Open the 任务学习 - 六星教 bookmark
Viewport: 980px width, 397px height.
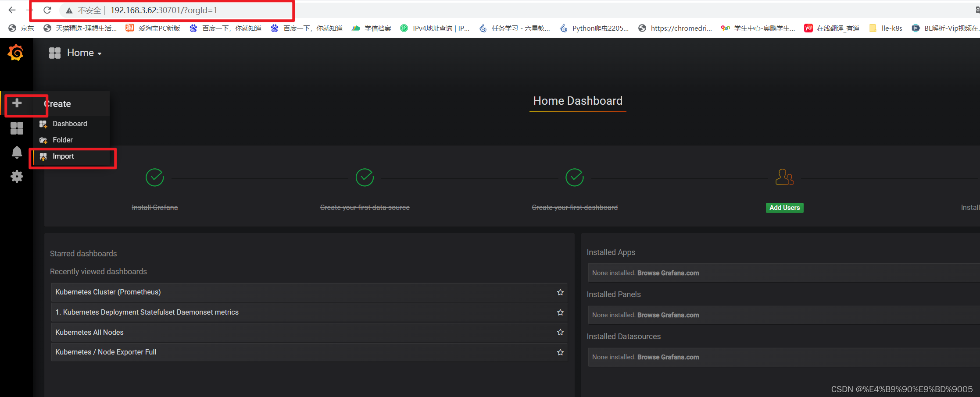click(x=515, y=28)
